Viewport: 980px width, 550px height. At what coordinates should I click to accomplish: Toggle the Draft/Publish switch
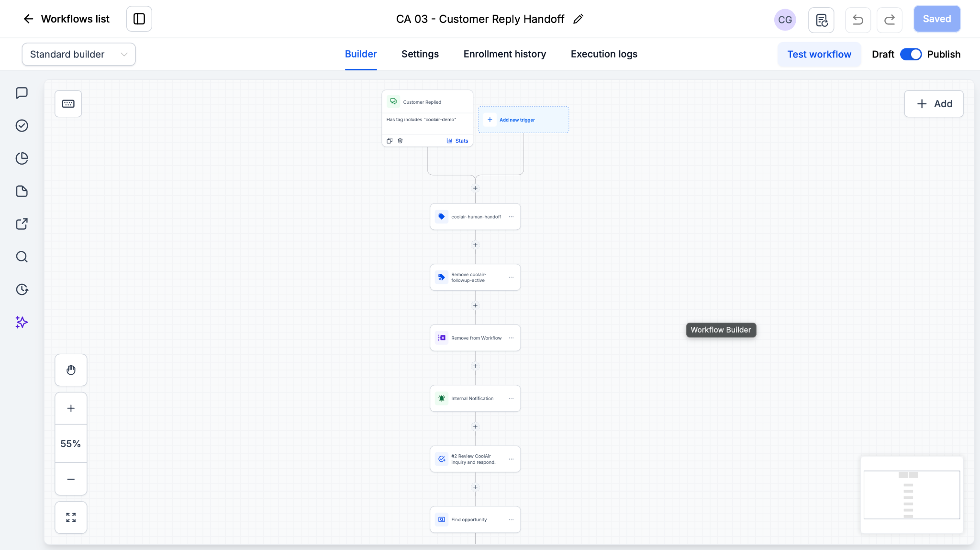911,55
